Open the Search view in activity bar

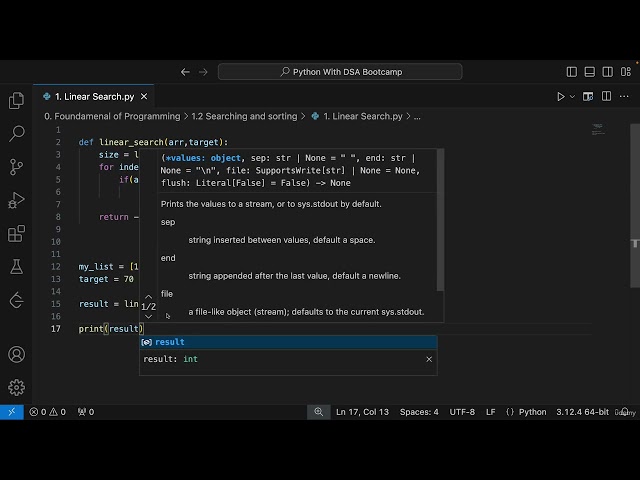tap(16, 133)
